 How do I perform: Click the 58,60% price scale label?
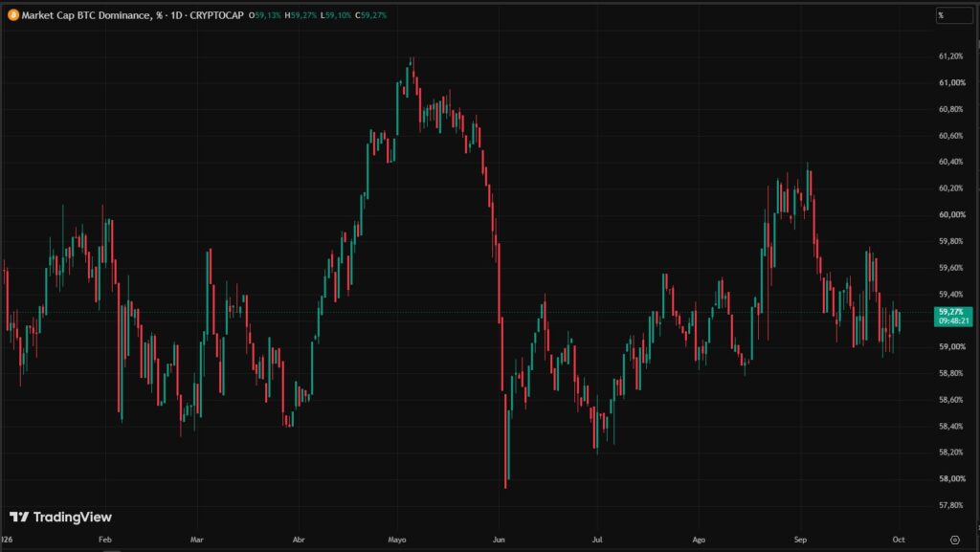click(950, 400)
